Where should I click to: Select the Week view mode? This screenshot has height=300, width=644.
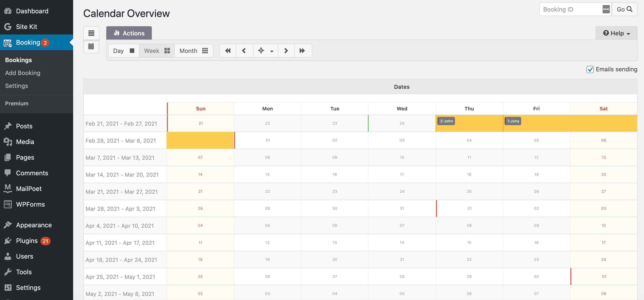[x=157, y=51]
